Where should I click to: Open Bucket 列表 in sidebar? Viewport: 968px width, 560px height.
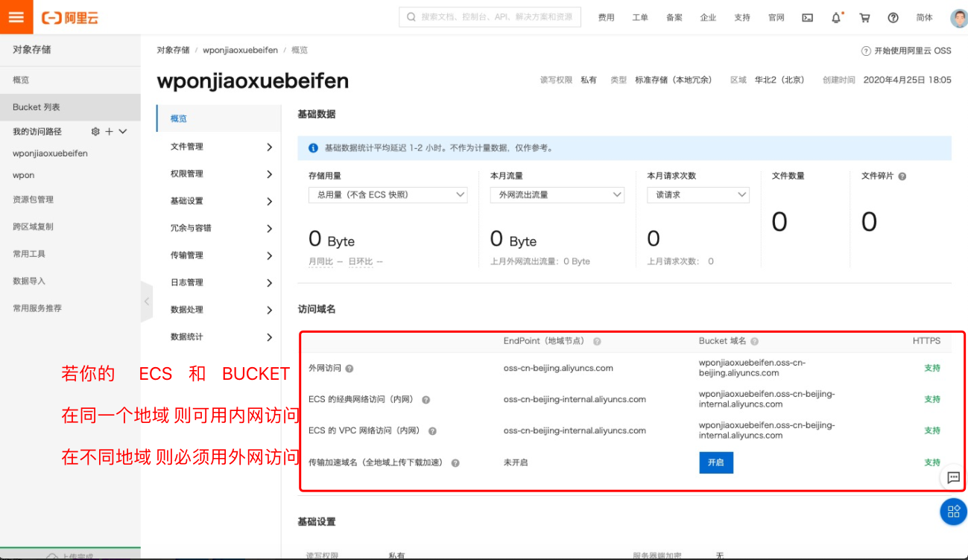coord(70,107)
